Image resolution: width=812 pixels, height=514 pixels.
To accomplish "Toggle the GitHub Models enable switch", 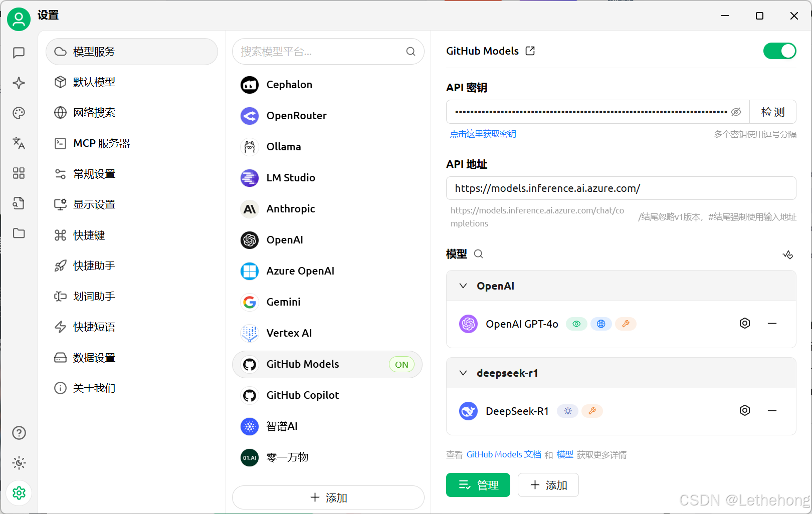I will pyautogui.click(x=779, y=51).
